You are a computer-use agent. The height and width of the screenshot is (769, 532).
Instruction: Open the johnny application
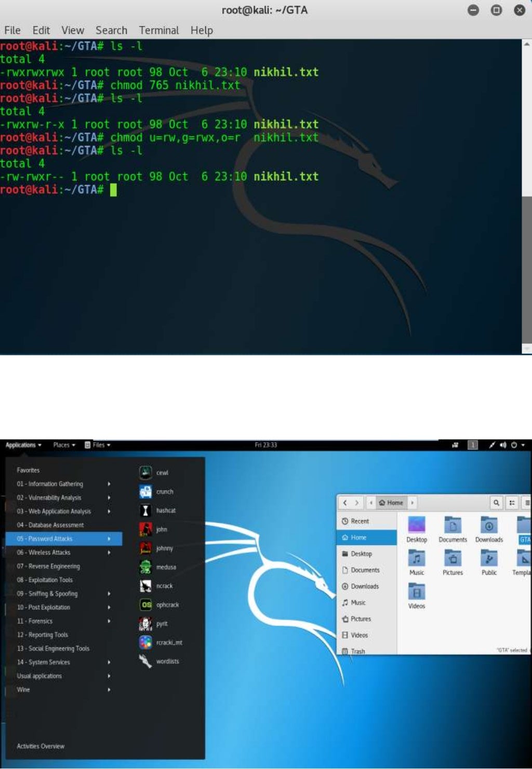[x=156, y=548]
